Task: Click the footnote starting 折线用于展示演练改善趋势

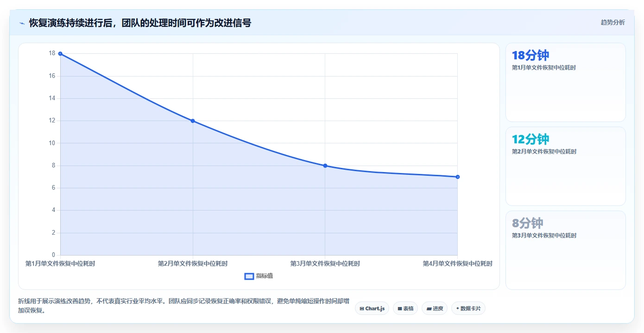Action: [x=183, y=306]
